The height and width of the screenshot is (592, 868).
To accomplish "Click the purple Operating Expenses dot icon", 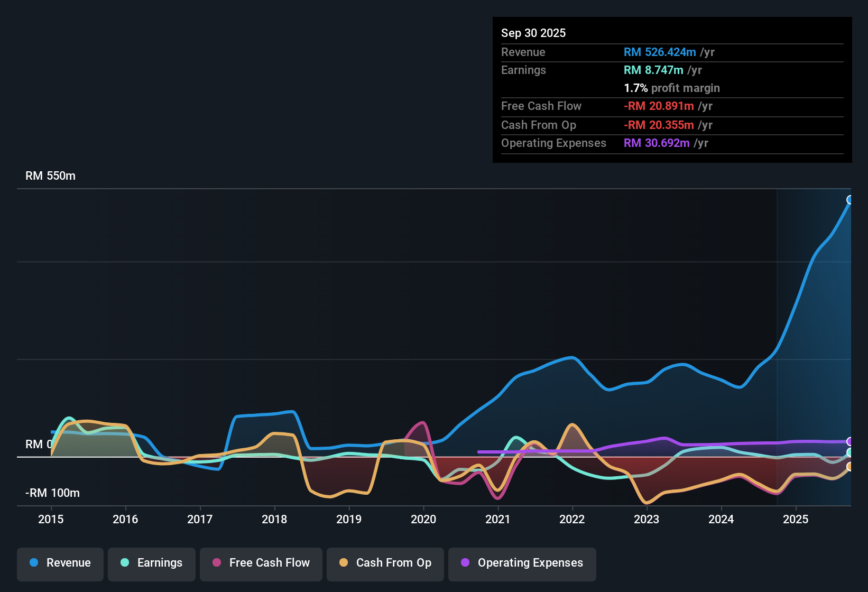I will (x=465, y=563).
